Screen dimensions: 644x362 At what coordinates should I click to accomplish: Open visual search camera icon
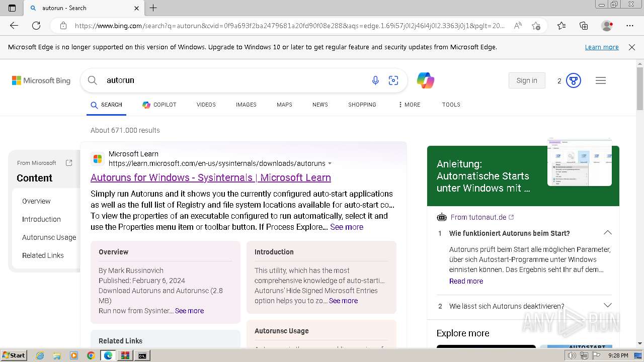pyautogui.click(x=393, y=80)
